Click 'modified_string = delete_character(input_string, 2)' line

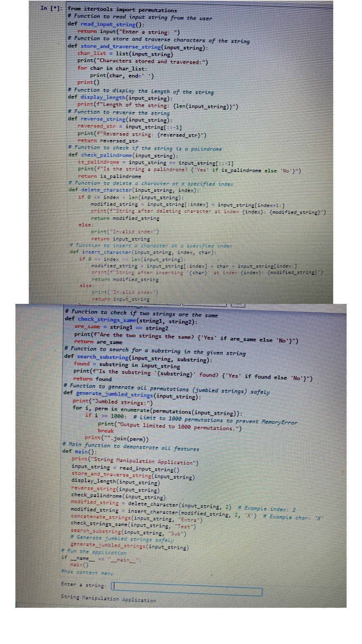point(151,505)
